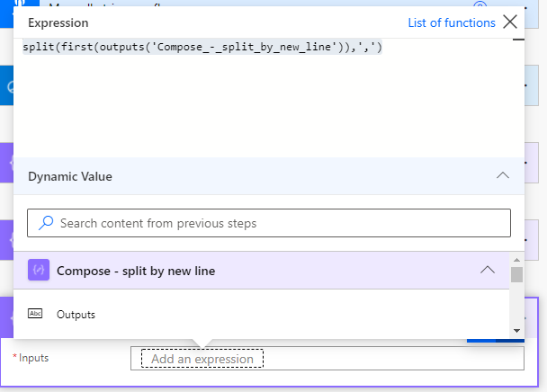The width and height of the screenshot is (547, 392).
Task: Click the dynamic content scrollbar thumb
Action: point(516,275)
